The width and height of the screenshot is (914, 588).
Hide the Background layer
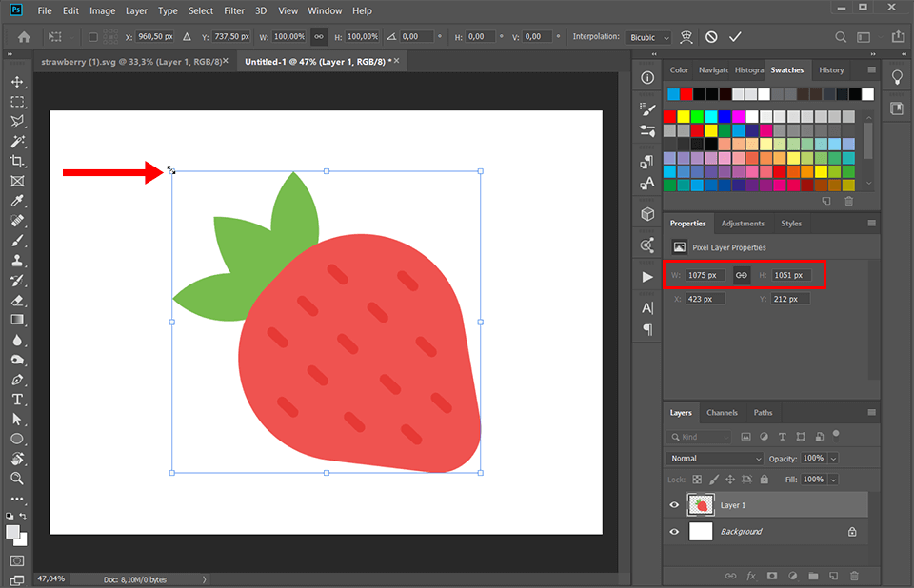[x=674, y=532]
